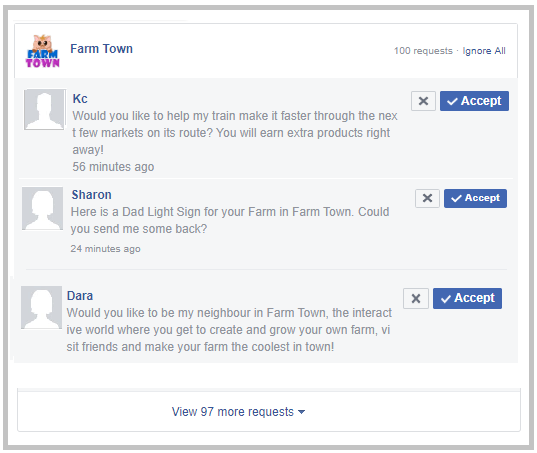Visit Dara's profile via name
This screenshot has height=453, width=537.
pos(80,296)
